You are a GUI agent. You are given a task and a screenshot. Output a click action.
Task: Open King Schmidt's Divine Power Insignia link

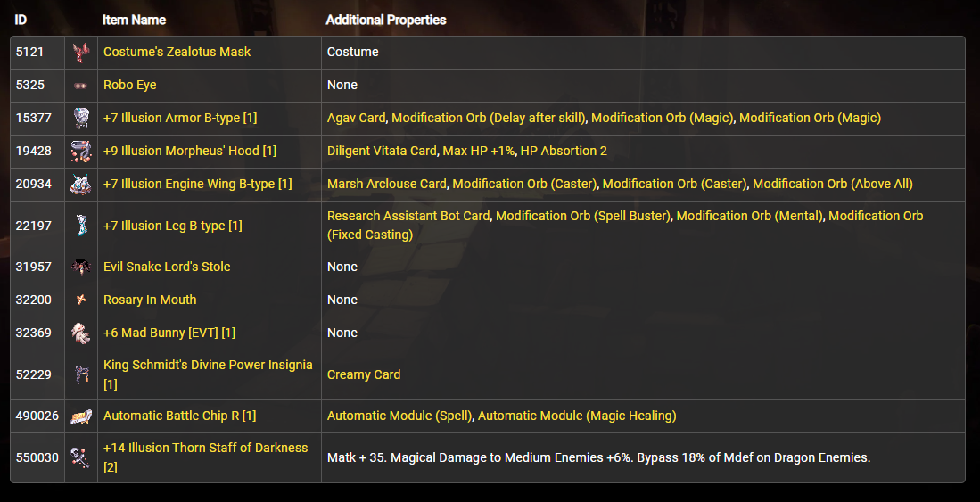pyautogui.click(x=207, y=365)
